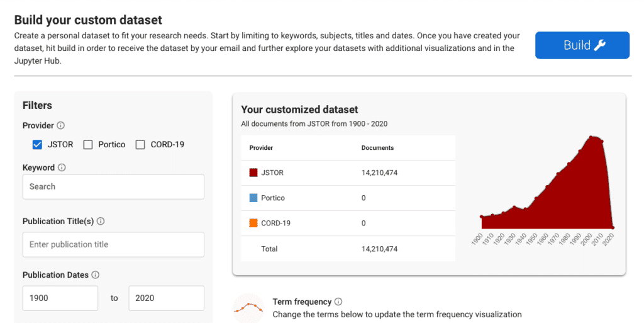Click the 1950 label on chart axis
The height and width of the screenshot is (323, 644).
pos(532,239)
